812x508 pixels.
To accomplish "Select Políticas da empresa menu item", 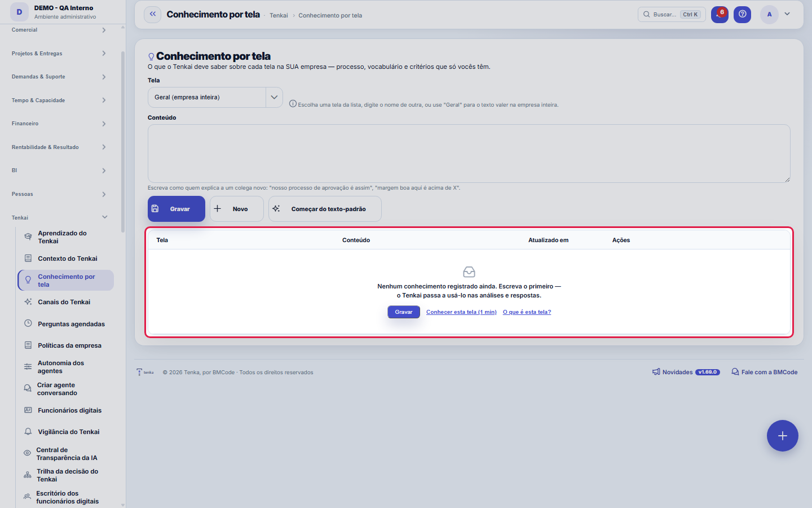I will click(x=65, y=345).
